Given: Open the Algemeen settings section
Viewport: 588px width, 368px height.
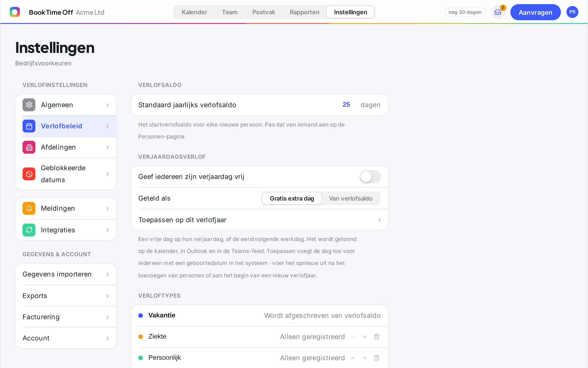Looking at the screenshot, I should [x=66, y=105].
